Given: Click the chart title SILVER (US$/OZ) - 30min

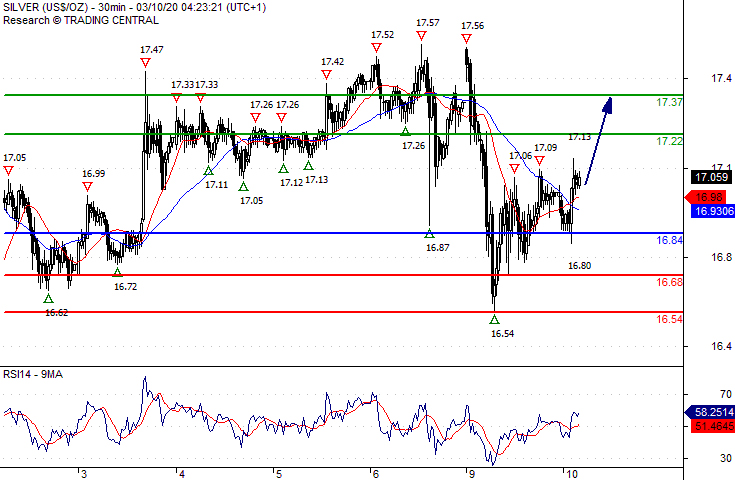Looking at the screenshot, I should [65, 8].
